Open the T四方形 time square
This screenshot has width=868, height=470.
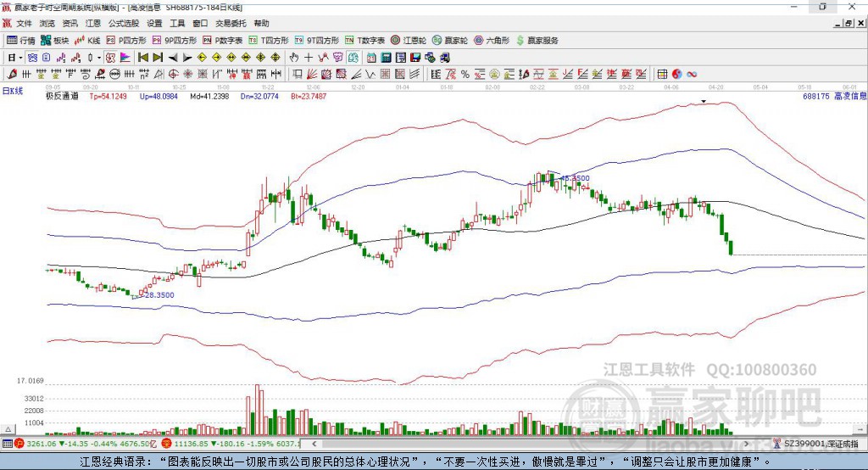point(269,41)
